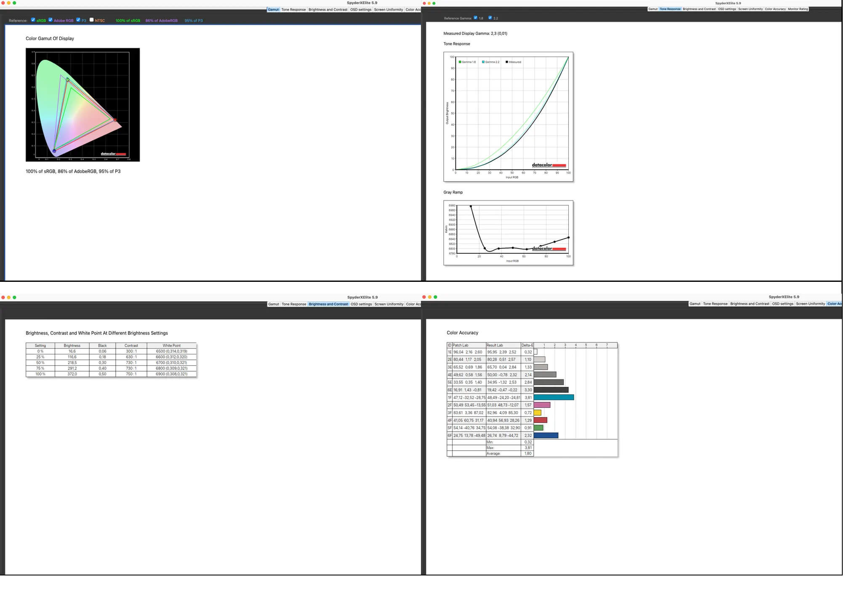Click the yellow 3F delta-E bar
The image size is (868, 602).
point(538,412)
